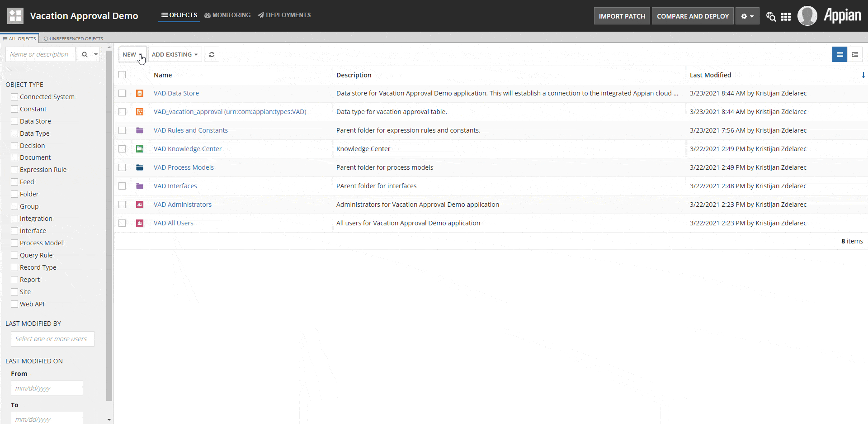The width and height of the screenshot is (868, 424).
Task: Check the checkbox for the VAD Data Store row
Action: pos(122,93)
